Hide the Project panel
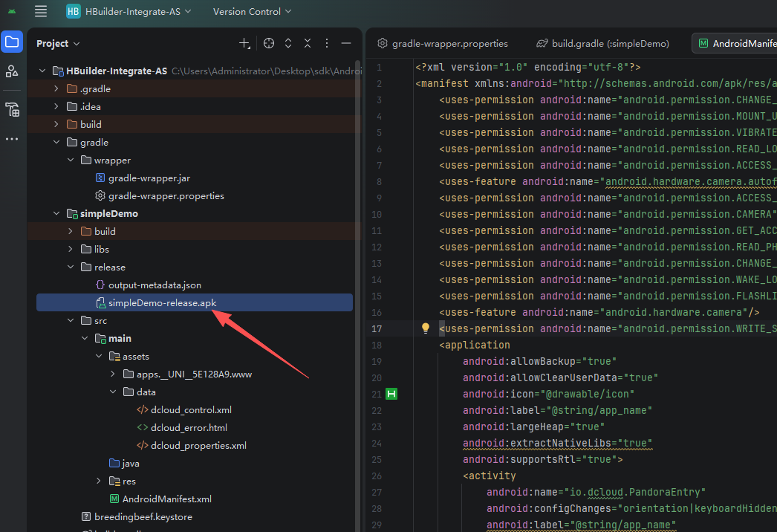 [346, 44]
